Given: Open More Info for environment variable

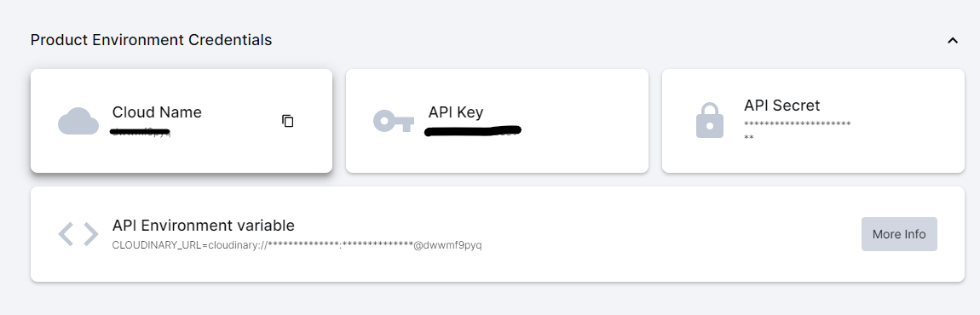Looking at the screenshot, I should click(899, 234).
